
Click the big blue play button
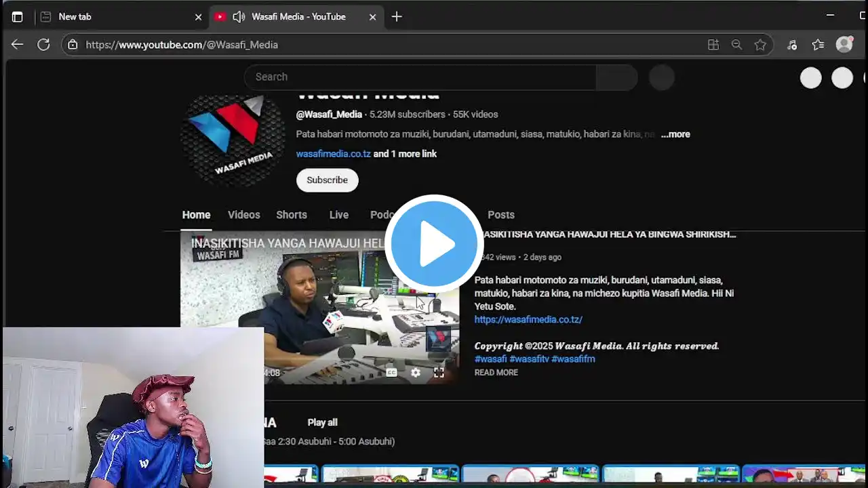[433, 243]
